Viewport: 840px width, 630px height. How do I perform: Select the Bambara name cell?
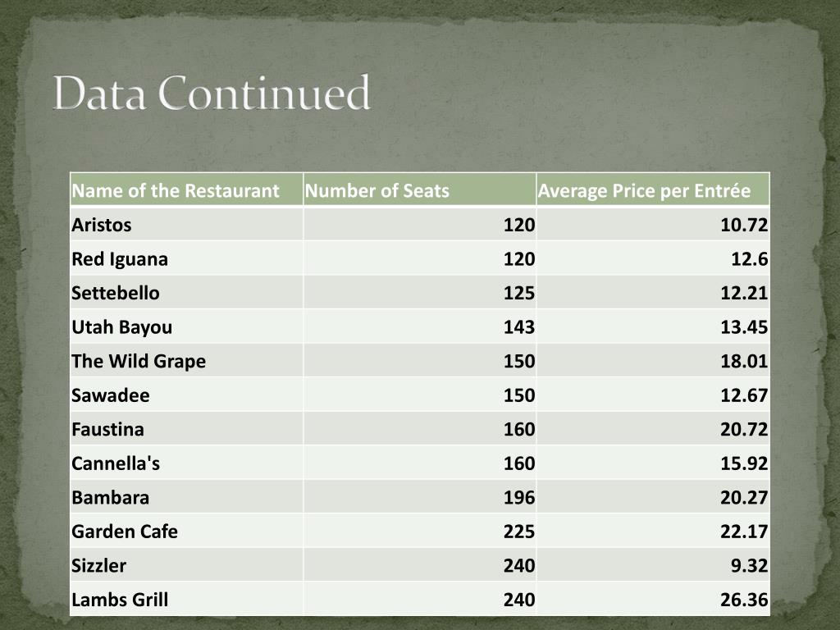(x=186, y=497)
